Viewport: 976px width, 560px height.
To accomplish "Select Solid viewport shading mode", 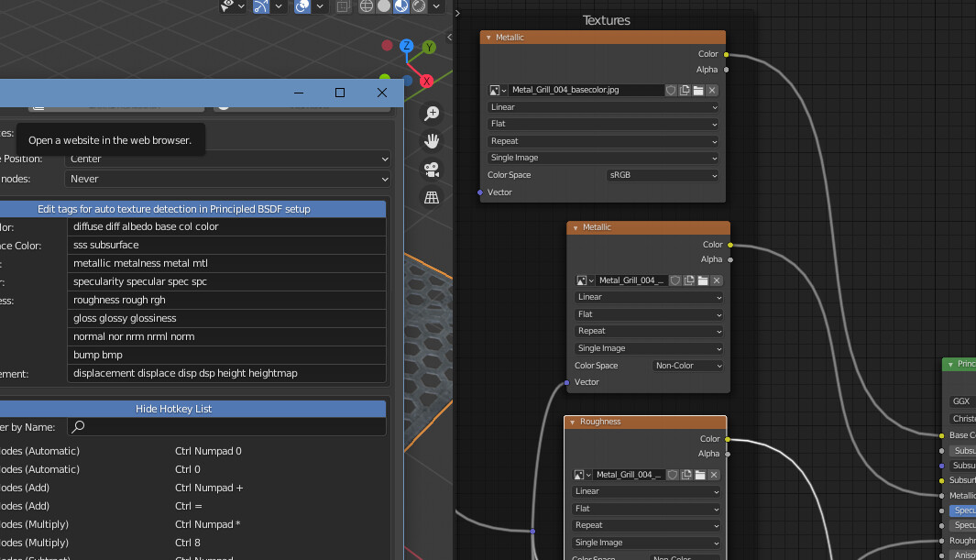I will (x=383, y=6).
